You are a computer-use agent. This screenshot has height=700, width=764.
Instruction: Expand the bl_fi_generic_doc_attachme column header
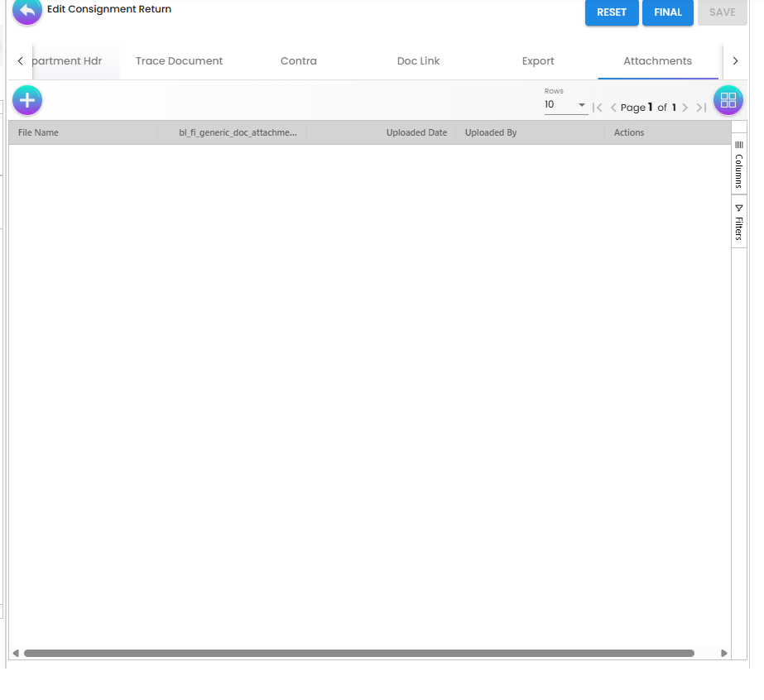(x=237, y=132)
